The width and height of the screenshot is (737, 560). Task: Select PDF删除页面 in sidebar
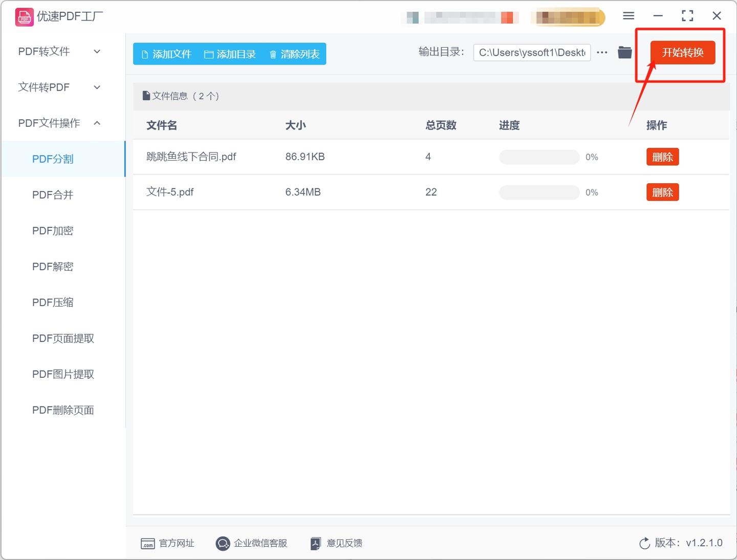click(x=63, y=410)
